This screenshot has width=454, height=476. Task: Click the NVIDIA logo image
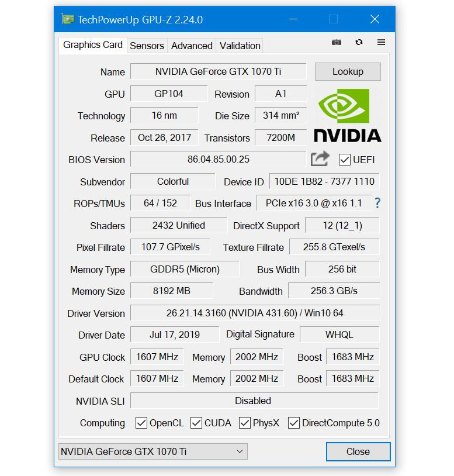pos(347,116)
